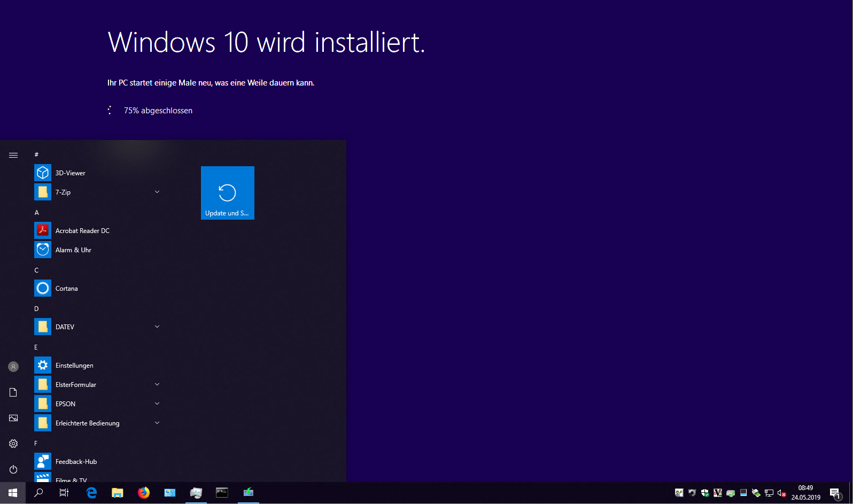853x504 pixels.
Task: Toggle the Start menu hamburger navigation
Action: [x=13, y=155]
